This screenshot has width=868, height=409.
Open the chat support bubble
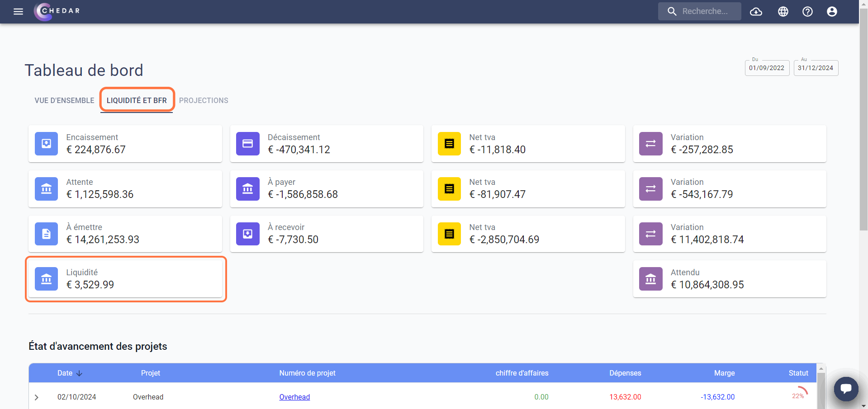click(846, 389)
